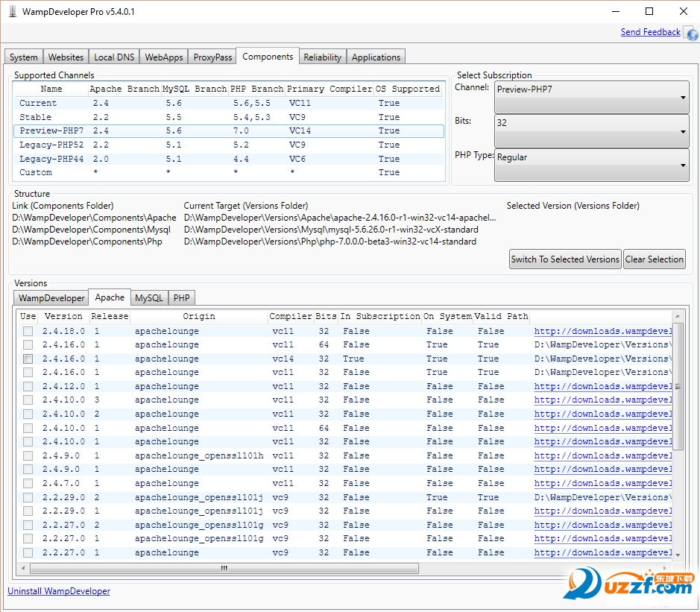Screen dimensions: 700x612
Task: Open the PHP Type dropdown
Action: click(x=592, y=165)
